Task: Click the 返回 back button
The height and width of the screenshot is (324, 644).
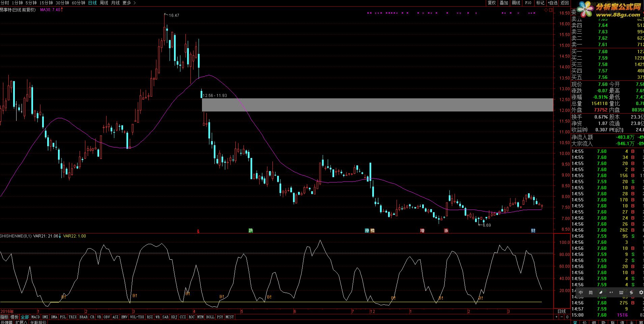Action: point(565,3)
